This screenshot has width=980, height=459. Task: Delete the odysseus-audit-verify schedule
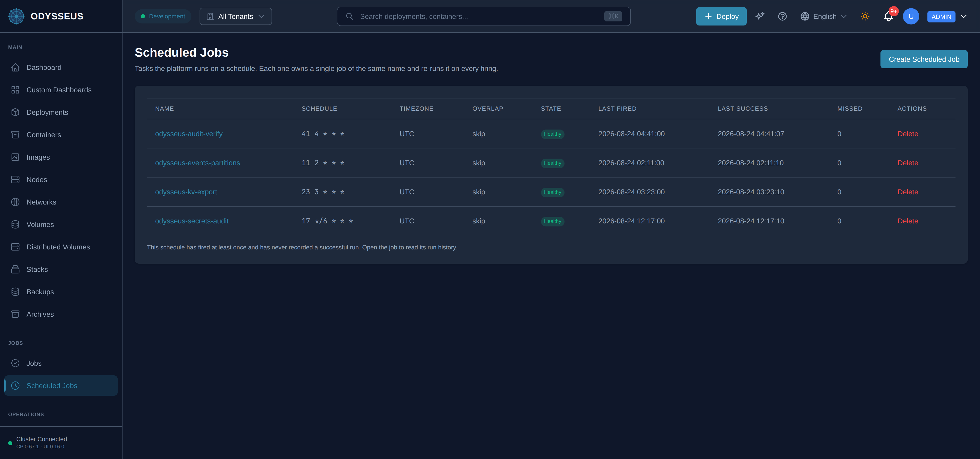pyautogui.click(x=908, y=134)
